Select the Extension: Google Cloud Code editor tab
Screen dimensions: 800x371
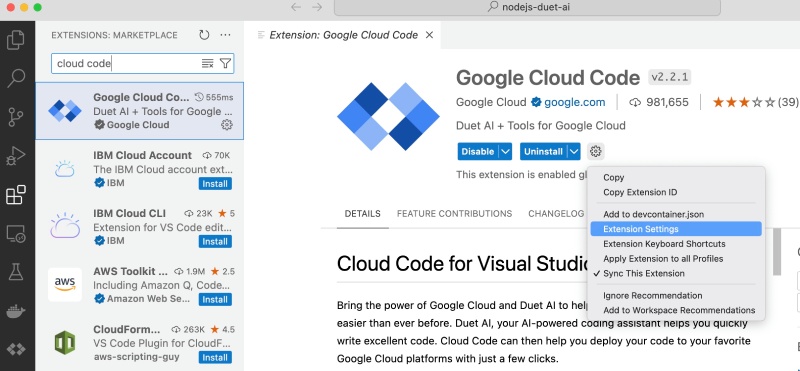[x=343, y=35]
